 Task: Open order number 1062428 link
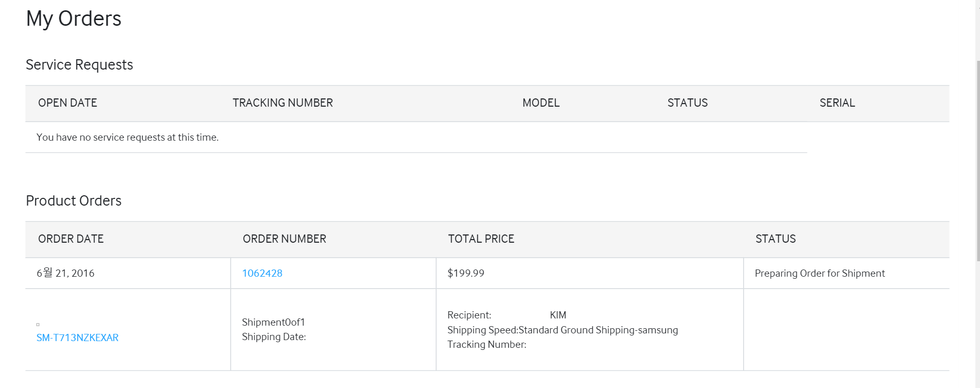click(262, 273)
